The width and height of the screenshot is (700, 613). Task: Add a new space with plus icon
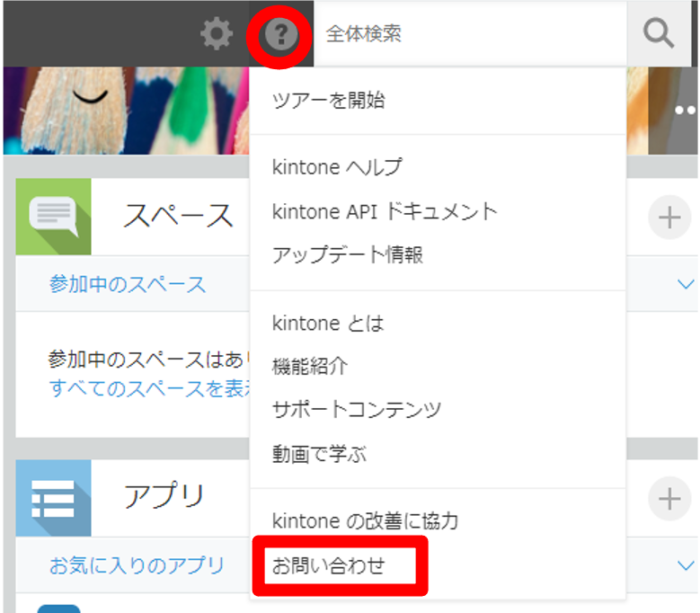point(669,218)
